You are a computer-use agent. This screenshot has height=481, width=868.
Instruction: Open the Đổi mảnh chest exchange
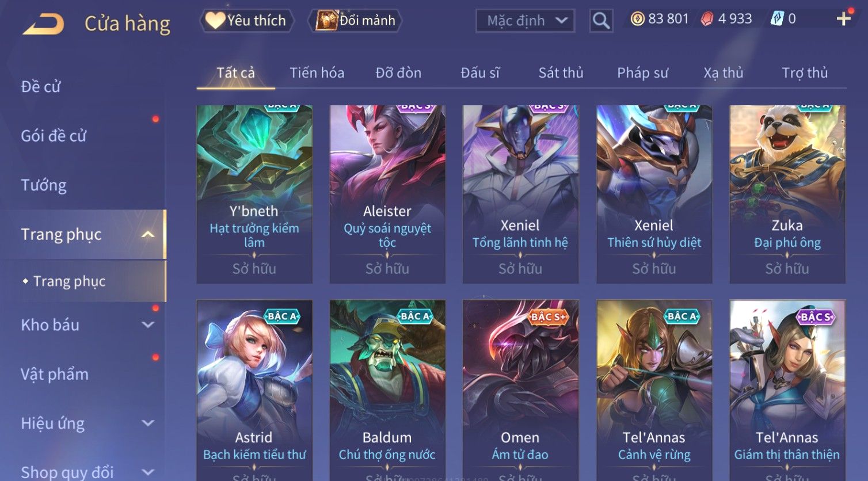[x=355, y=21]
